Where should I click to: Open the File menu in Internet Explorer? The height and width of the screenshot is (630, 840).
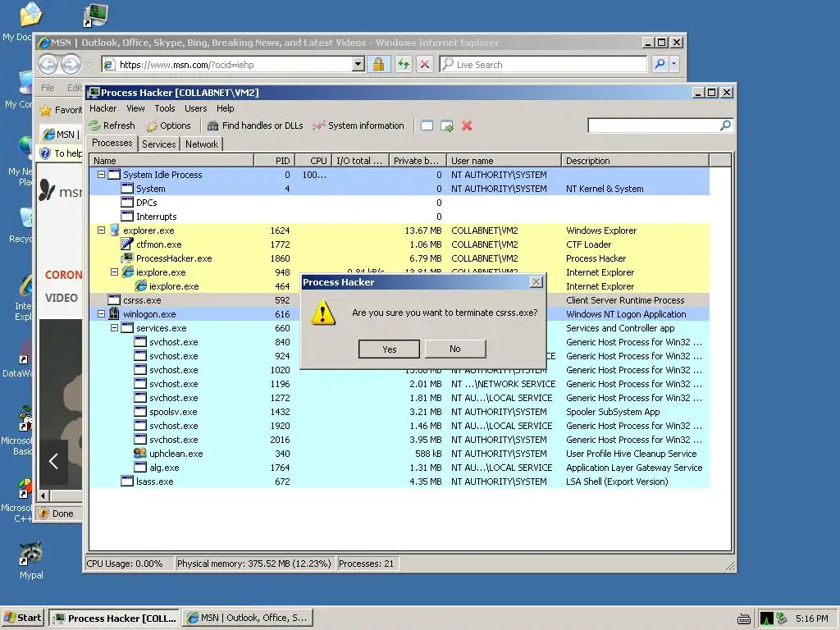coord(48,87)
